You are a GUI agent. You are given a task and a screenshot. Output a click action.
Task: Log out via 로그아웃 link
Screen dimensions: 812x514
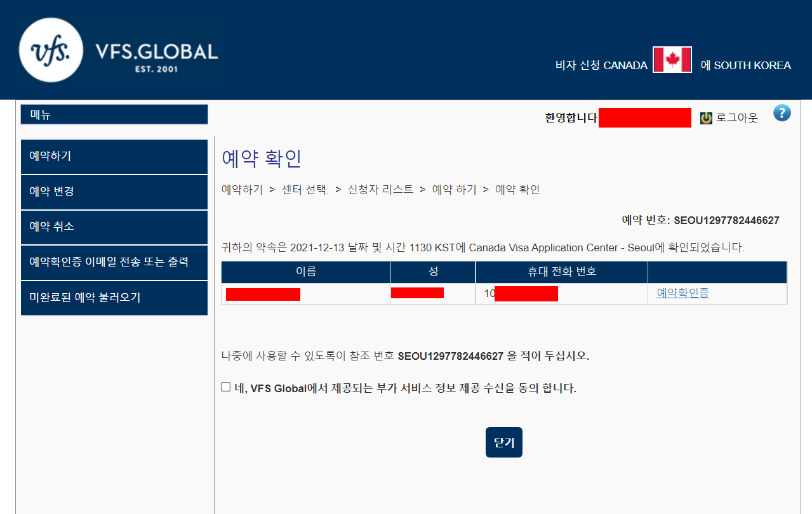point(736,118)
